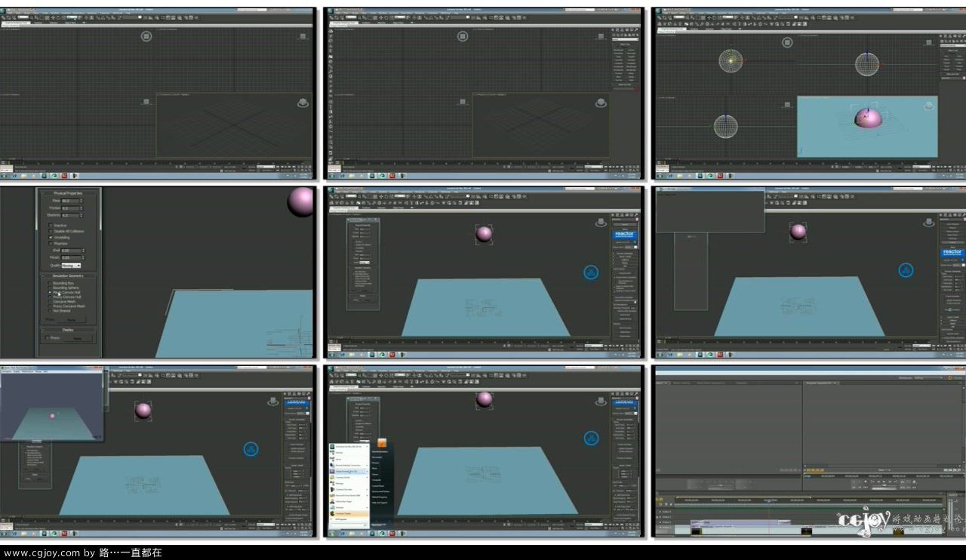The image size is (966, 560).
Task: Select the pink sphere in close-up frame
Action: click(302, 202)
